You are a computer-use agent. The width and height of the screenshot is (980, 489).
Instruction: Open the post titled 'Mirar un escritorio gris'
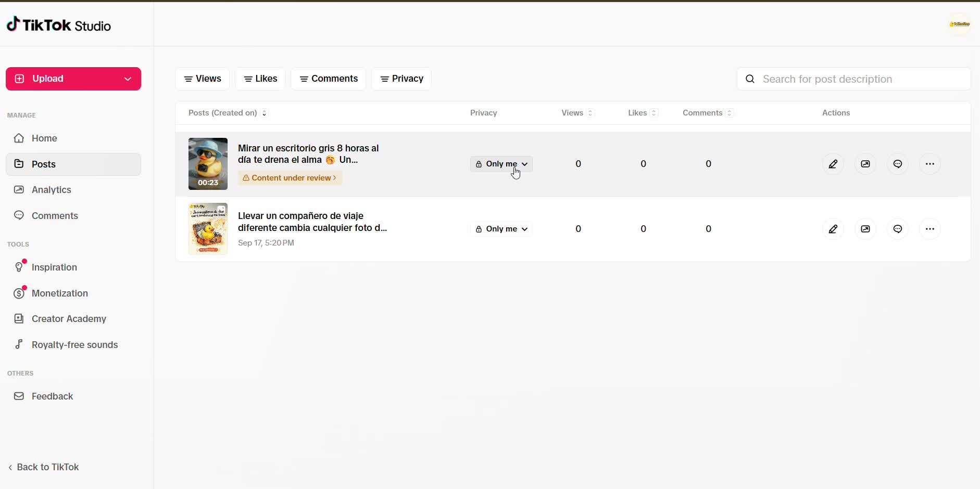(x=308, y=154)
